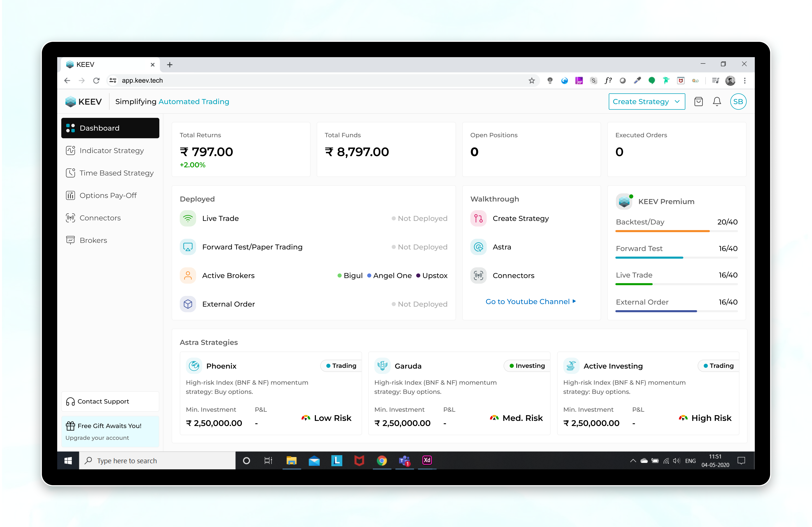812x527 pixels.
Task: Open notifications bell
Action: point(717,101)
